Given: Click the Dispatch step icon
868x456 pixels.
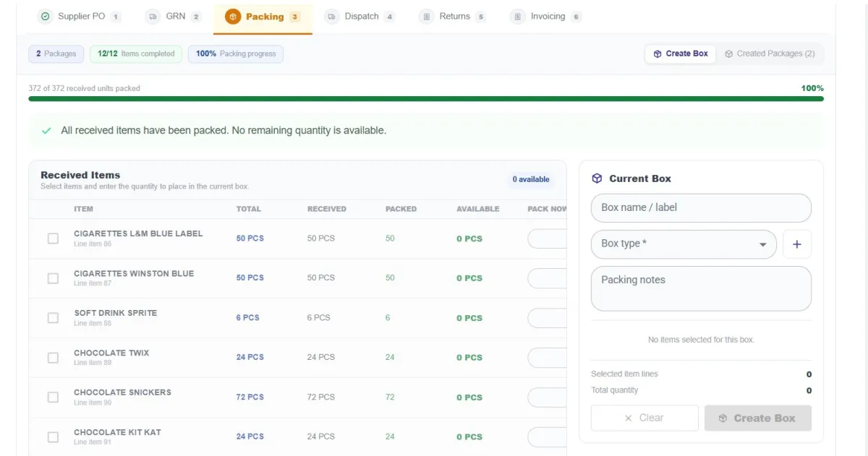Looking at the screenshot, I should pos(331,16).
